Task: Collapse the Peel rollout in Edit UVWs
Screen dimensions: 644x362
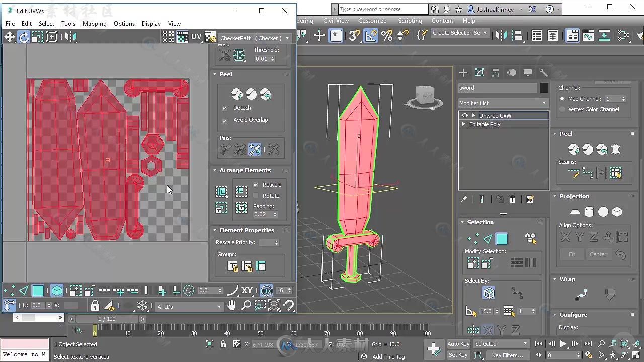Action: 215,74
